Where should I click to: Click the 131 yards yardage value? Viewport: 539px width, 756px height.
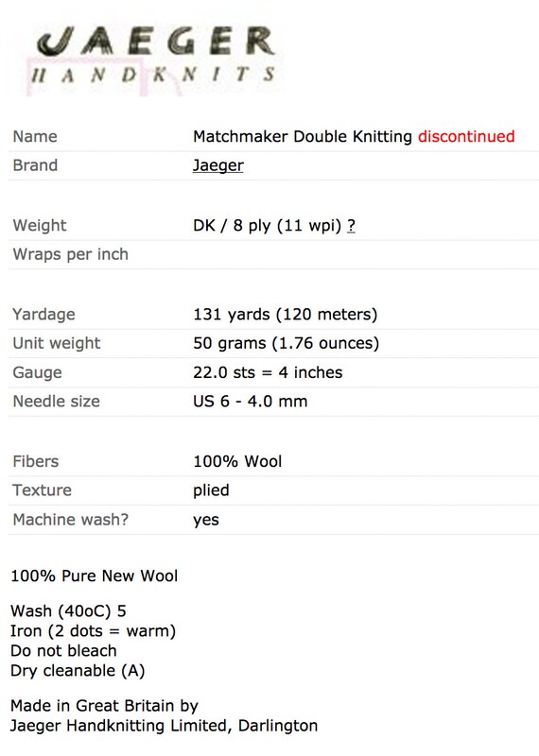click(x=286, y=315)
